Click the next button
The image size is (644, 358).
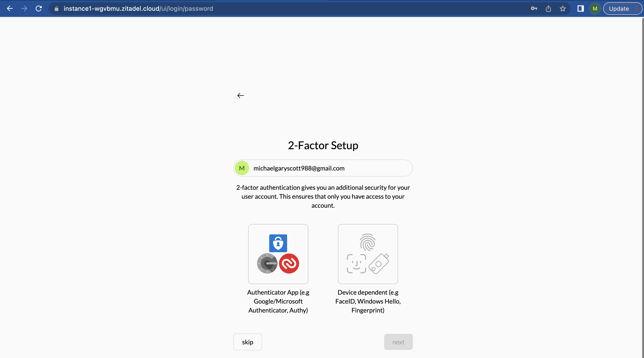tap(398, 342)
